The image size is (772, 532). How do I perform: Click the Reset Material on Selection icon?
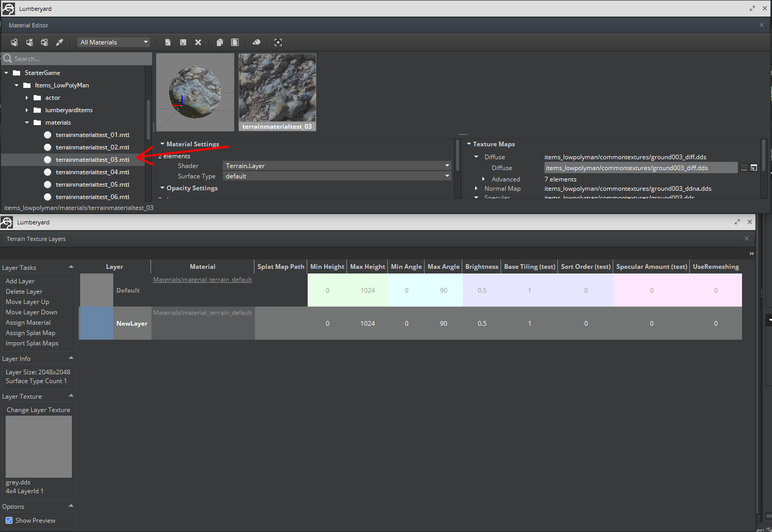pos(29,42)
